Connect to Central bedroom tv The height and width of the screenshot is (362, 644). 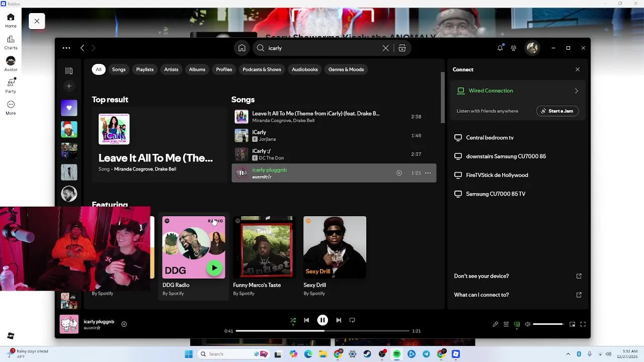(517, 138)
